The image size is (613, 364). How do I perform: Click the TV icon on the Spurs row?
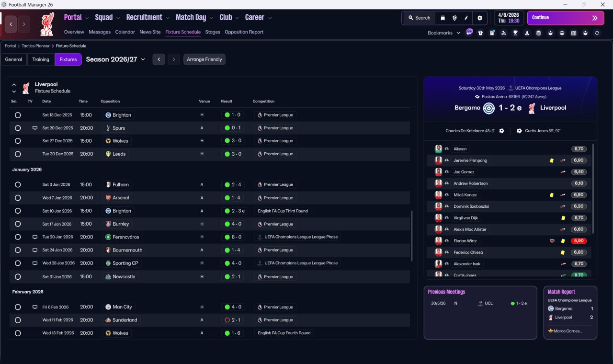click(x=34, y=128)
